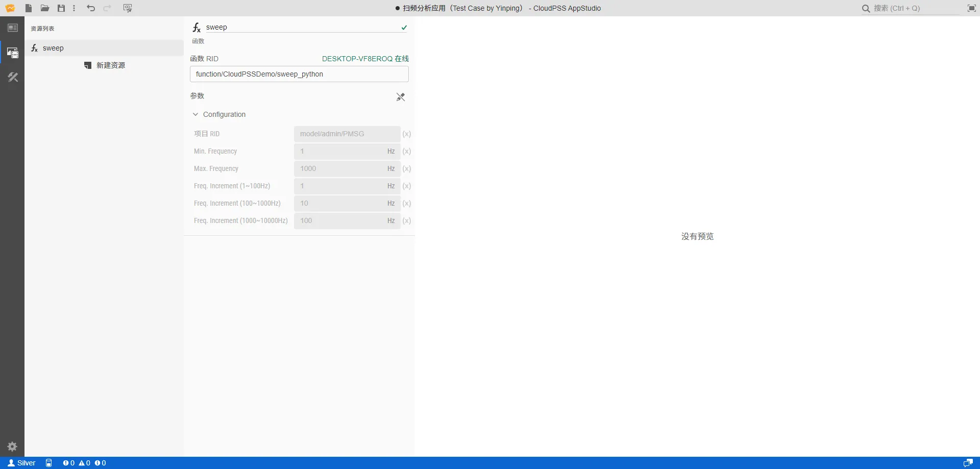Image resolution: width=980 pixels, height=469 pixels.
Task: Toggle expression mode for Freq. Increment (100~1000Hz)
Action: [407, 203]
